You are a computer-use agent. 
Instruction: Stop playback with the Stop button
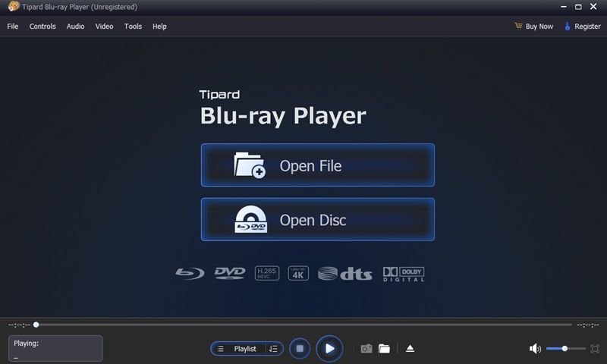pos(300,349)
